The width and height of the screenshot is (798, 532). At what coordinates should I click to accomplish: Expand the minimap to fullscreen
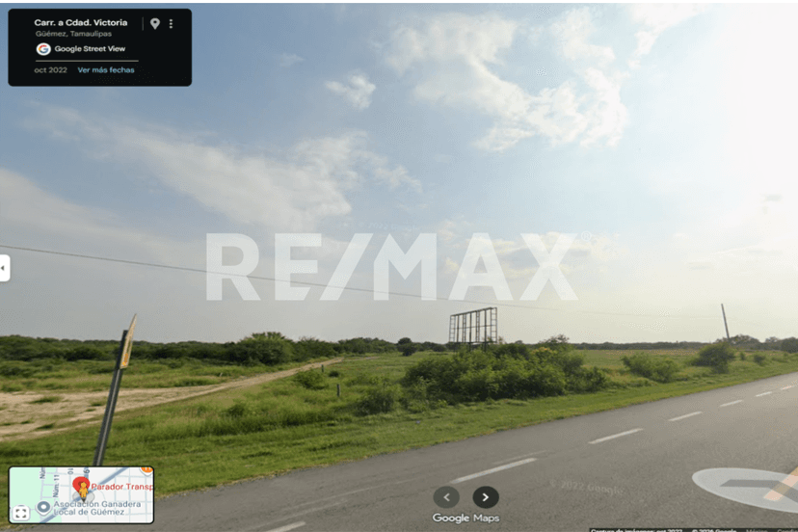pos(21,513)
